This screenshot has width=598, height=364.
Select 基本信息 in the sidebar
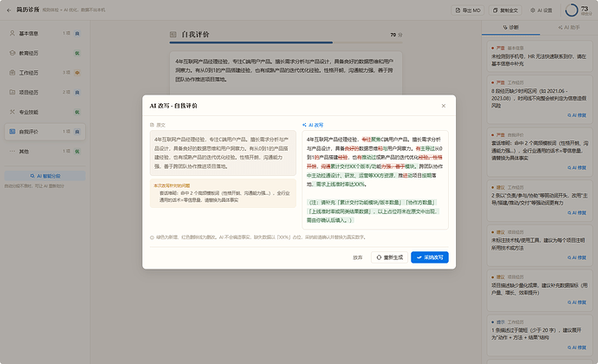click(45, 34)
